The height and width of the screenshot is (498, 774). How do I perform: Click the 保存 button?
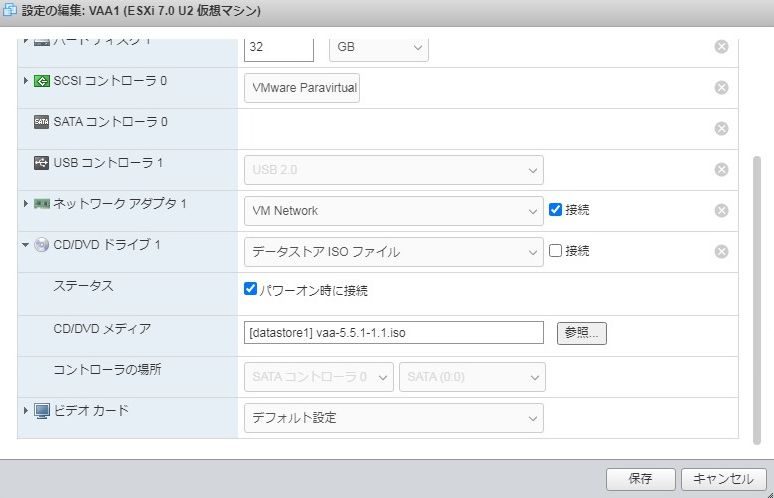(640, 479)
